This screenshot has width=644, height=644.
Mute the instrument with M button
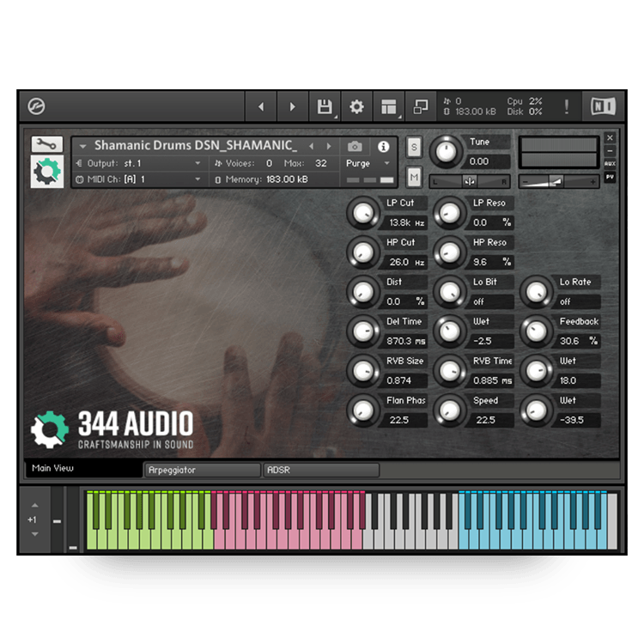click(x=414, y=177)
